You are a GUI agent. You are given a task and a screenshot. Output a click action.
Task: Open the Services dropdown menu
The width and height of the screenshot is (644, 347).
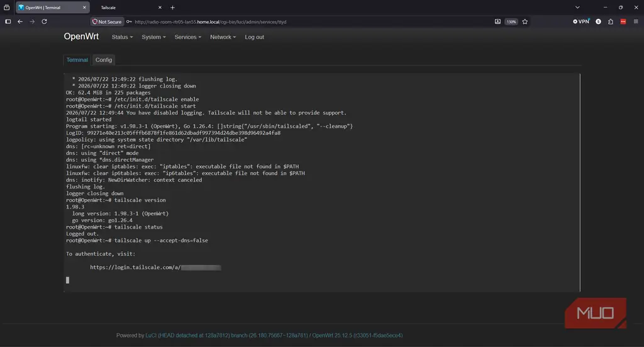point(187,37)
